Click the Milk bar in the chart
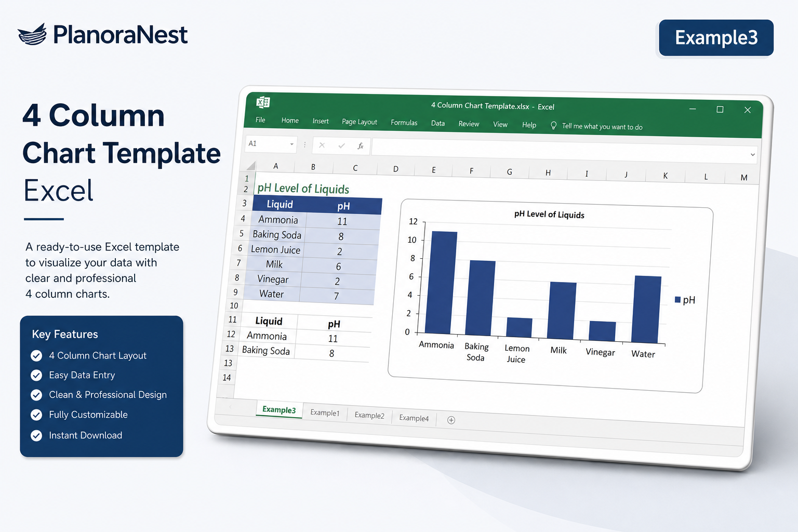 click(x=562, y=311)
